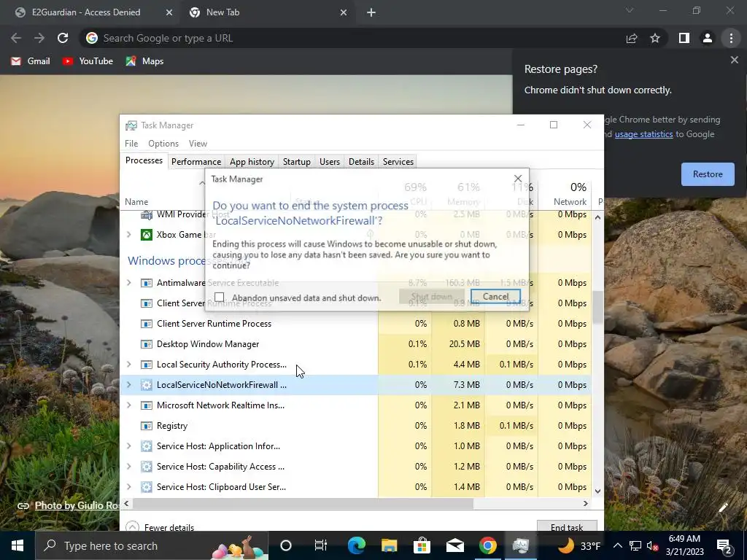Open the App history tab
The height and width of the screenshot is (560, 747).
(252, 162)
